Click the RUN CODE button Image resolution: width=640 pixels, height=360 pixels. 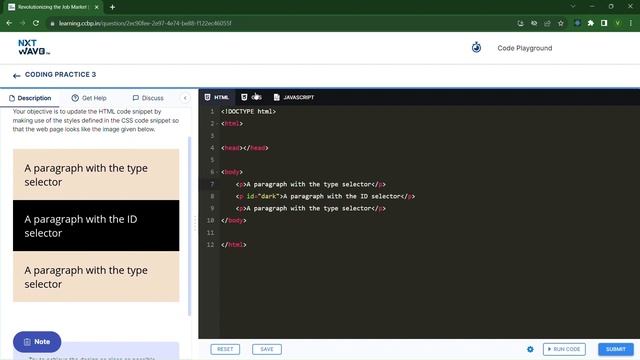[x=564, y=349]
